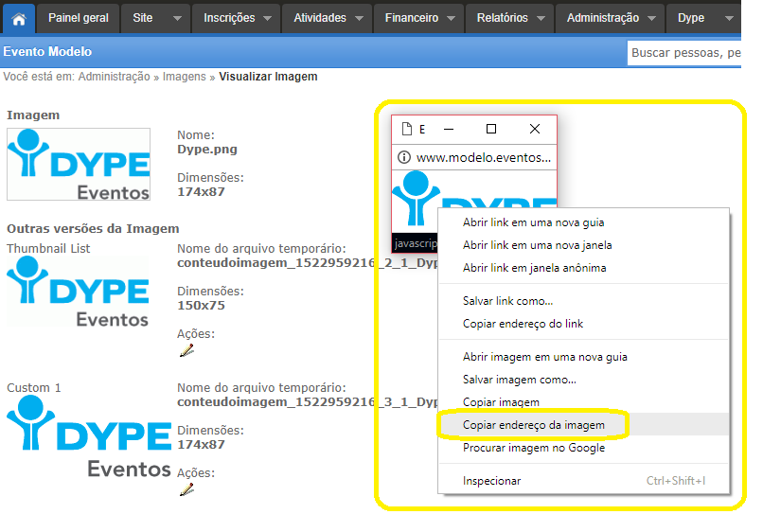This screenshot has width=763, height=532.
Task: Click the page document icon in popup title
Action: click(x=407, y=129)
